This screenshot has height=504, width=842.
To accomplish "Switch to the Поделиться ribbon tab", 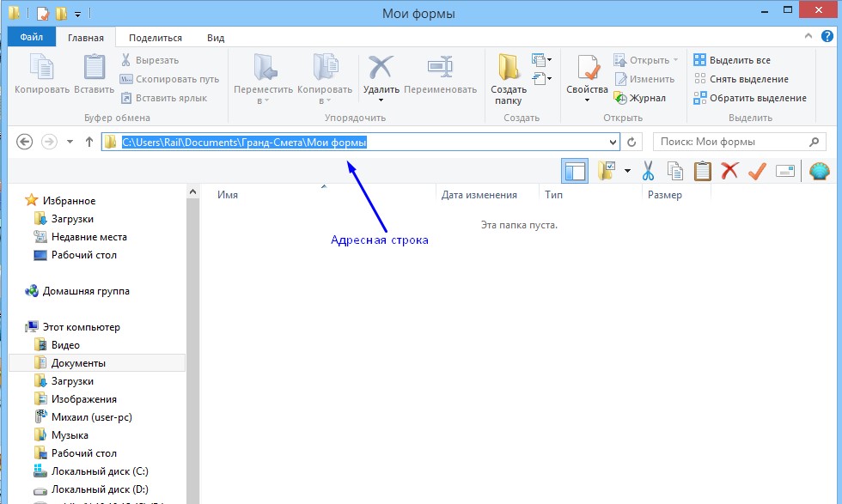I will point(156,38).
